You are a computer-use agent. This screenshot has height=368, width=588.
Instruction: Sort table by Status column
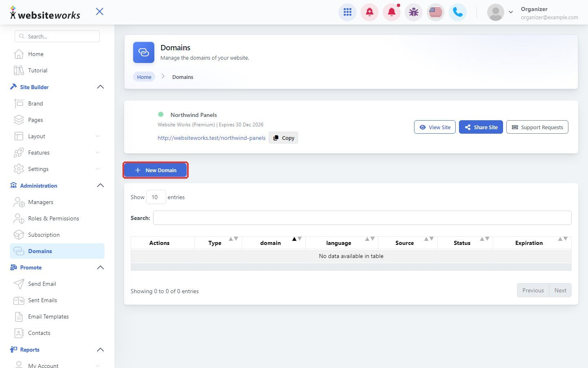[x=465, y=243]
